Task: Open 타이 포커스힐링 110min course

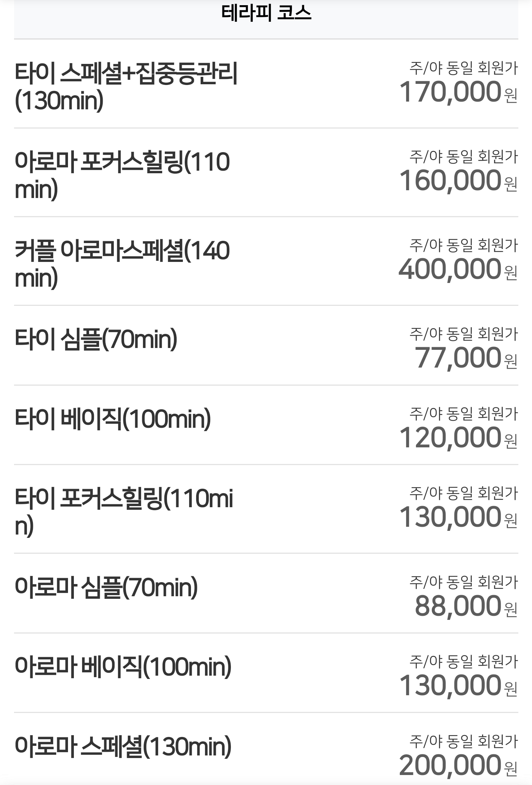Action: coord(124,512)
